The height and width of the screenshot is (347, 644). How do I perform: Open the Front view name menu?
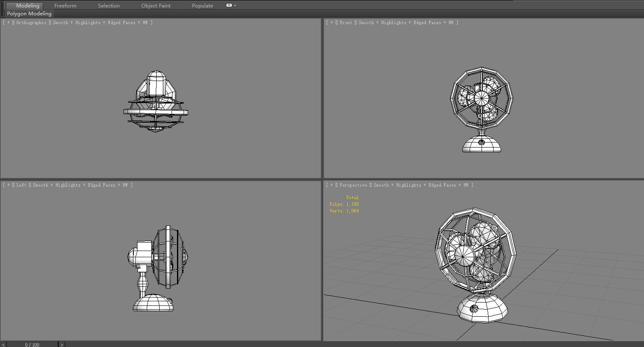click(346, 22)
